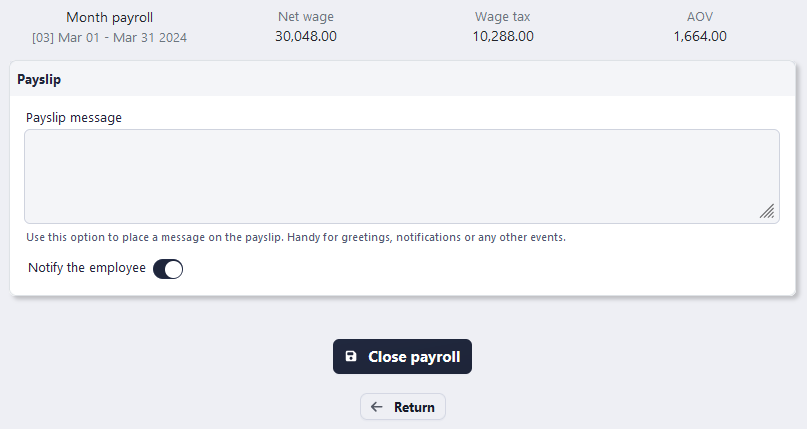Viewport: 807px width, 429px height.
Task: Click the Net wage label
Action: 305,17
